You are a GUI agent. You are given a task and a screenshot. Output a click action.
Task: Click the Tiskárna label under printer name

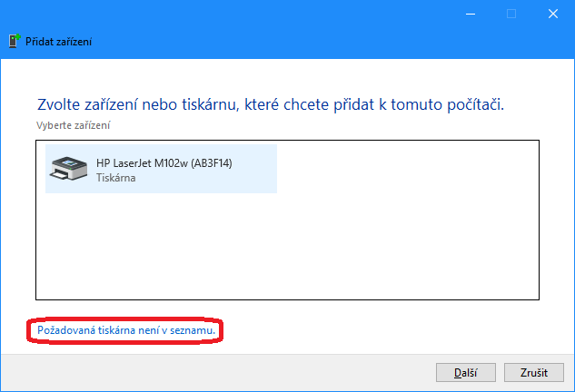(116, 178)
